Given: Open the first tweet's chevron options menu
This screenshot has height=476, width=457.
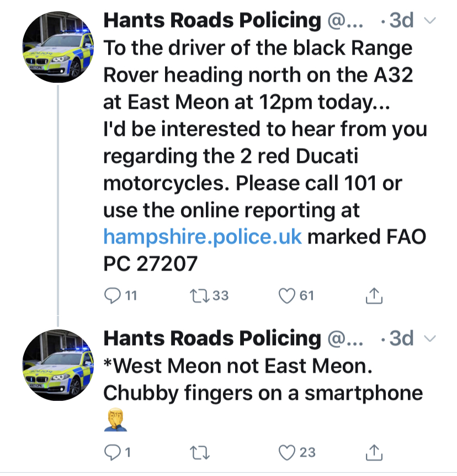Looking at the screenshot, I should pyautogui.click(x=430, y=20).
